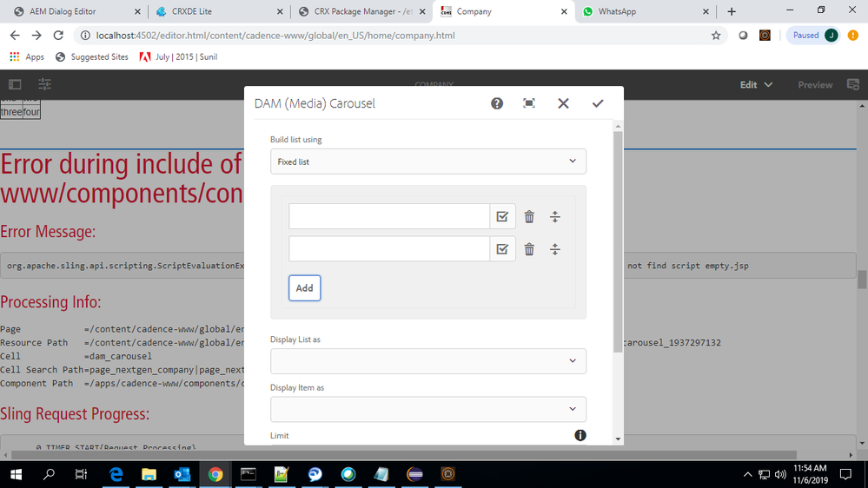Toggle fullscreen mode for the carousel dialog
The height and width of the screenshot is (488, 868).
click(x=529, y=103)
